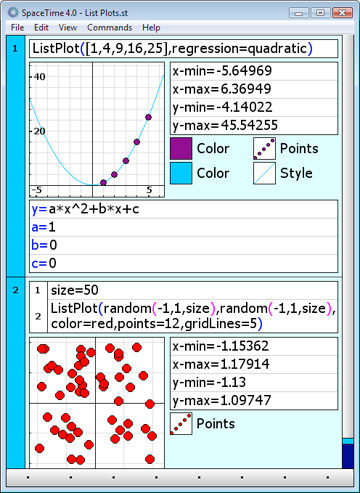Click the x-max=1.17914 field in cell 2
This screenshot has height=493, width=360.
[x=254, y=364]
